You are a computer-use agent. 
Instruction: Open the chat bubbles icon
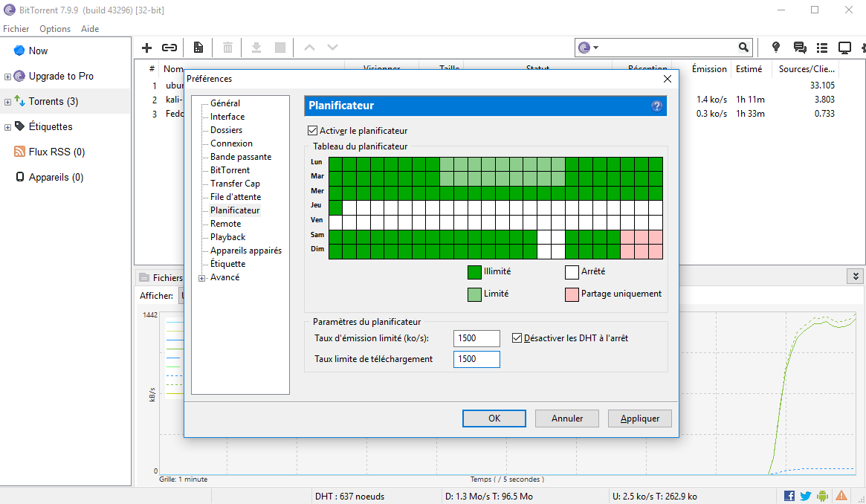800,48
